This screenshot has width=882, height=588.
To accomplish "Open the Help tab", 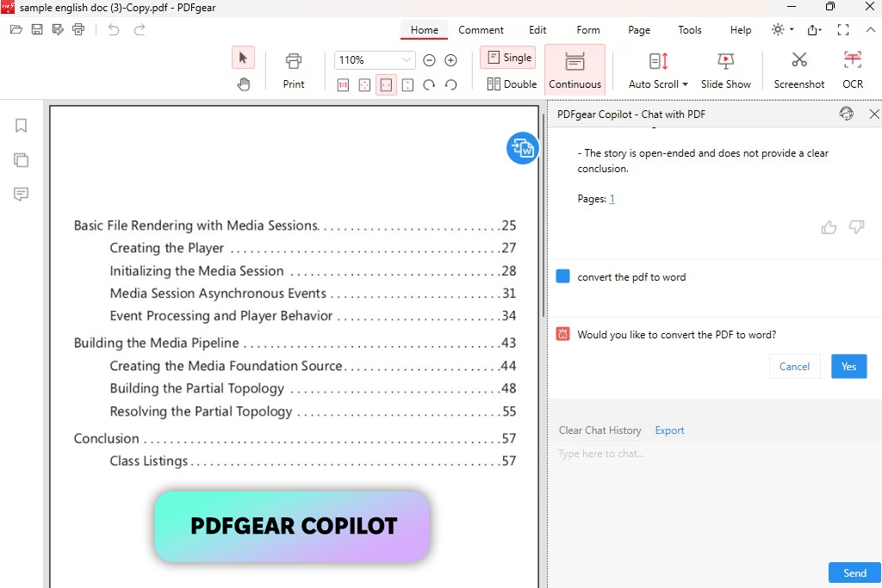I will click(740, 30).
